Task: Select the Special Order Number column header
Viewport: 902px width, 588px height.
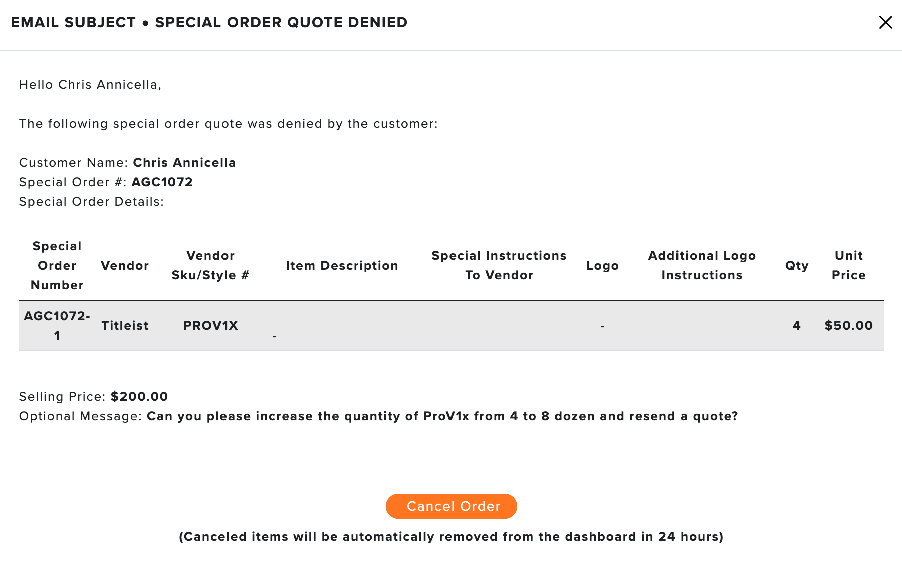Action: [57, 266]
